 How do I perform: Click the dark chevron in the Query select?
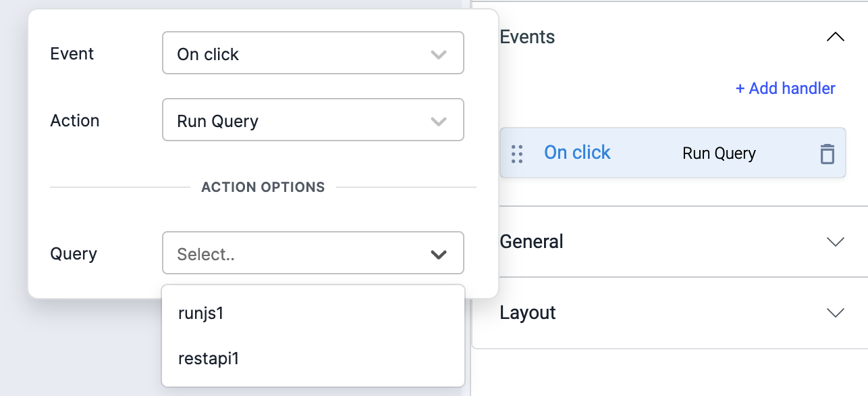tap(439, 254)
